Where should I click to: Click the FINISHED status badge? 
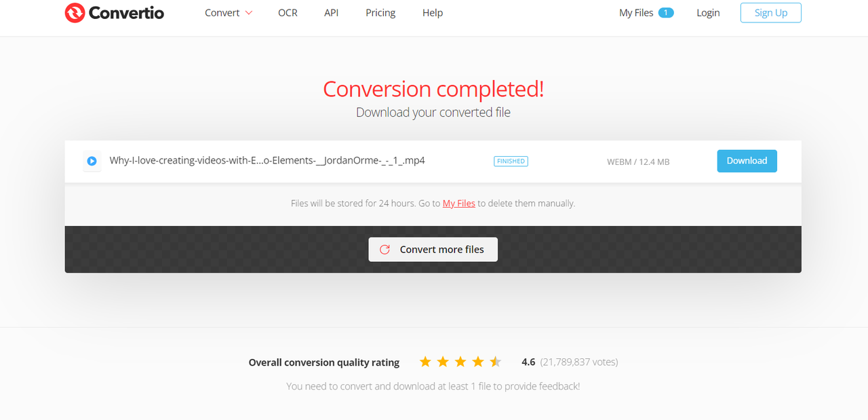[511, 161]
